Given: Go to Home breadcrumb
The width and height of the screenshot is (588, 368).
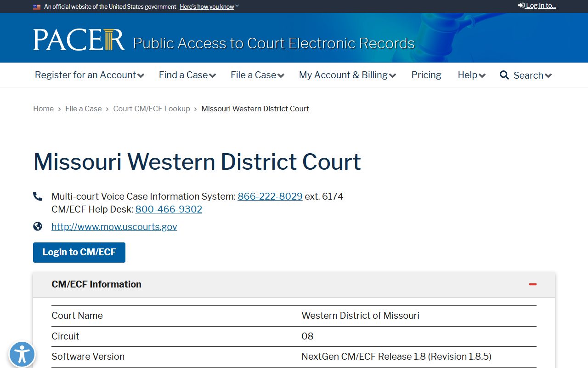Looking at the screenshot, I should click(x=43, y=109).
